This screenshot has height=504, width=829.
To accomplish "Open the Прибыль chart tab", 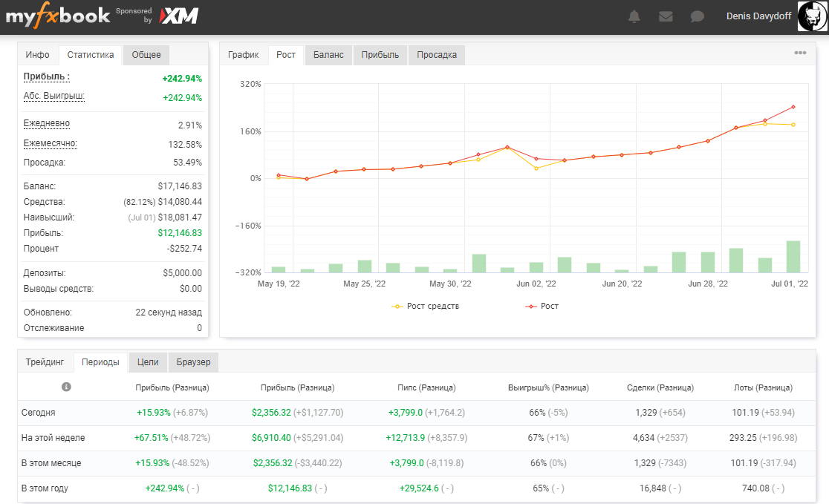I will 380,55.
